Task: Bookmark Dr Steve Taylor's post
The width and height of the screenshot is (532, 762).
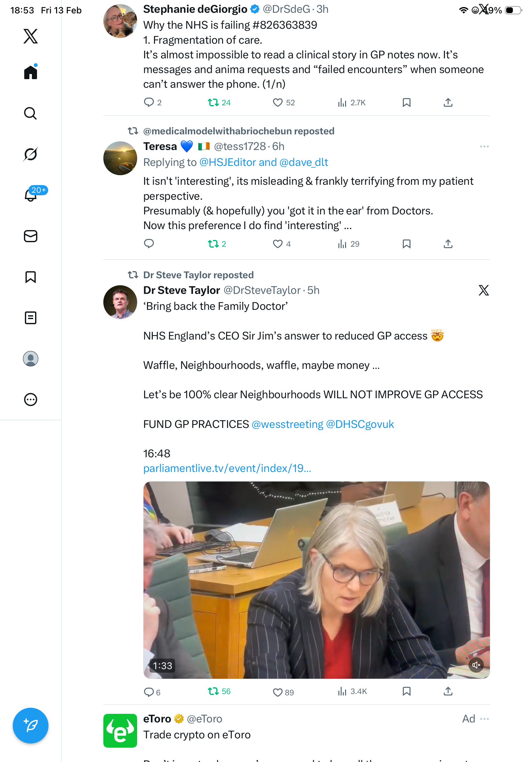Action: 406,691
